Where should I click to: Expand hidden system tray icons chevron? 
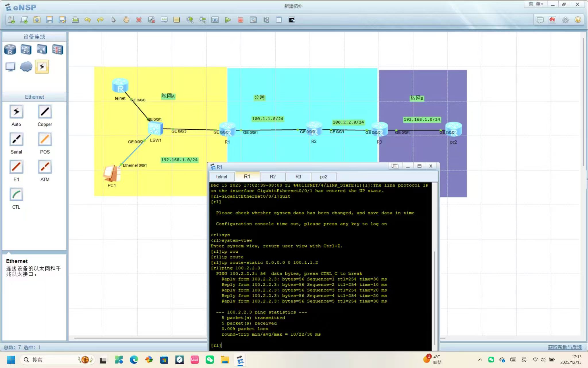(x=480, y=360)
